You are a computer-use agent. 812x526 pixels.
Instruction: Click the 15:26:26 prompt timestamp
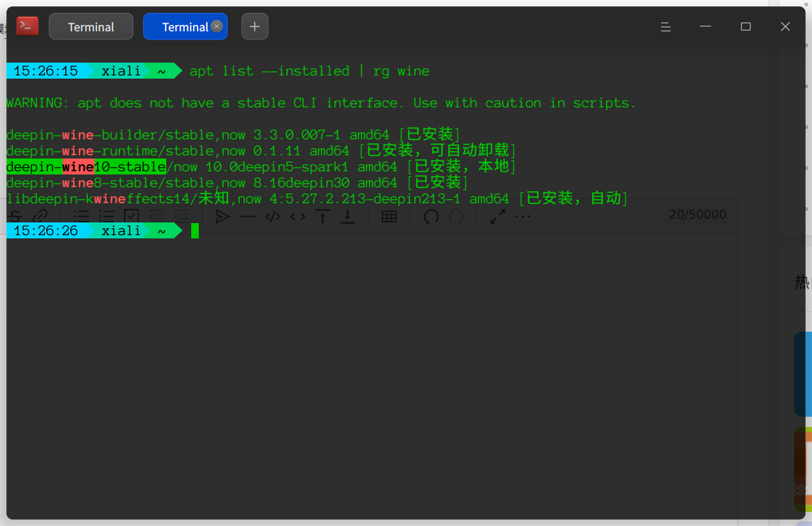[45, 231]
